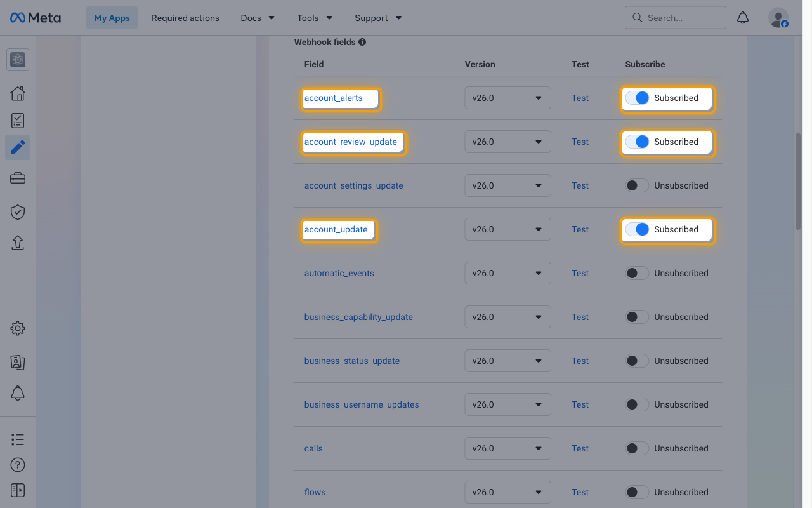This screenshot has height=508, width=812.
Task: Toggle the account_update subscription switch
Action: point(637,229)
